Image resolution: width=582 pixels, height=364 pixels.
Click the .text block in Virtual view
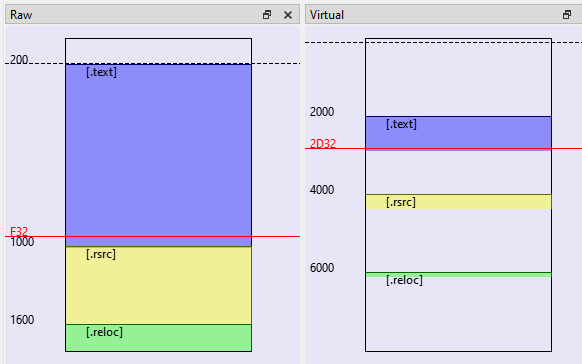pos(458,133)
